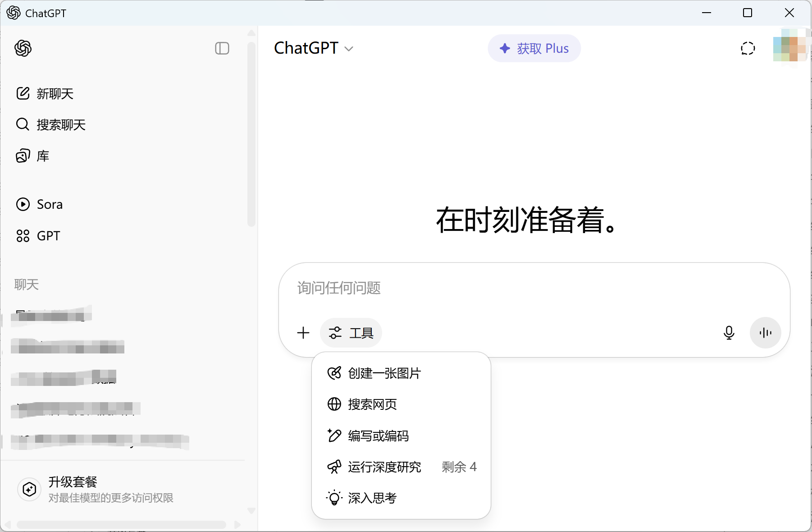Select 搜索网页 from tools menu

[372, 404]
